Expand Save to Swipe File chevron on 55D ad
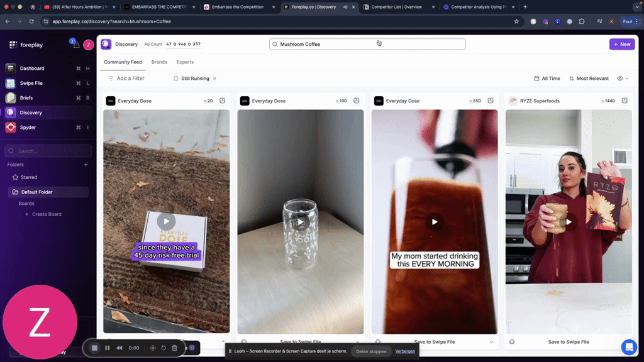This screenshot has height=362, width=644. point(491,341)
